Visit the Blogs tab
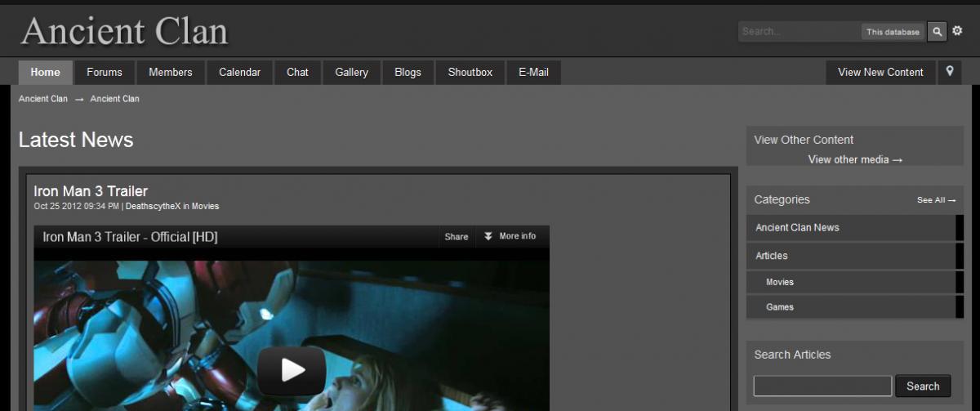The height and width of the screenshot is (411, 980). (x=408, y=72)
